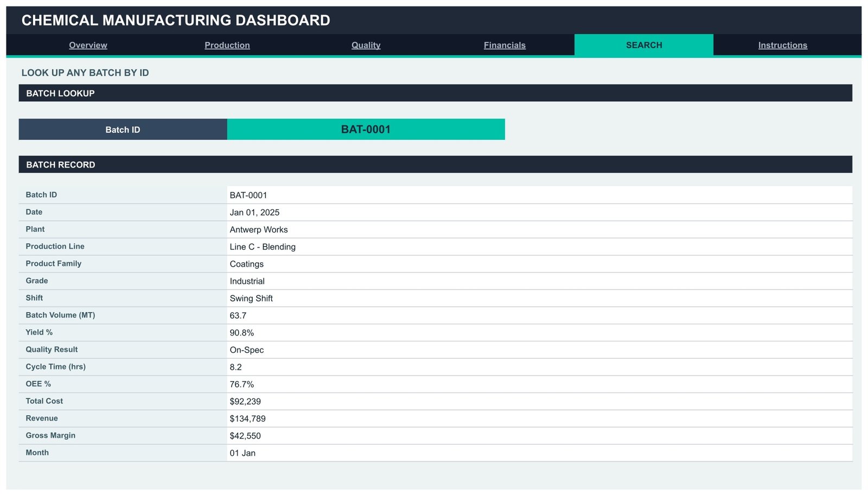Click the Batch ID label next to input
Viewport: 868px width, 496px height.
(123, 130)
